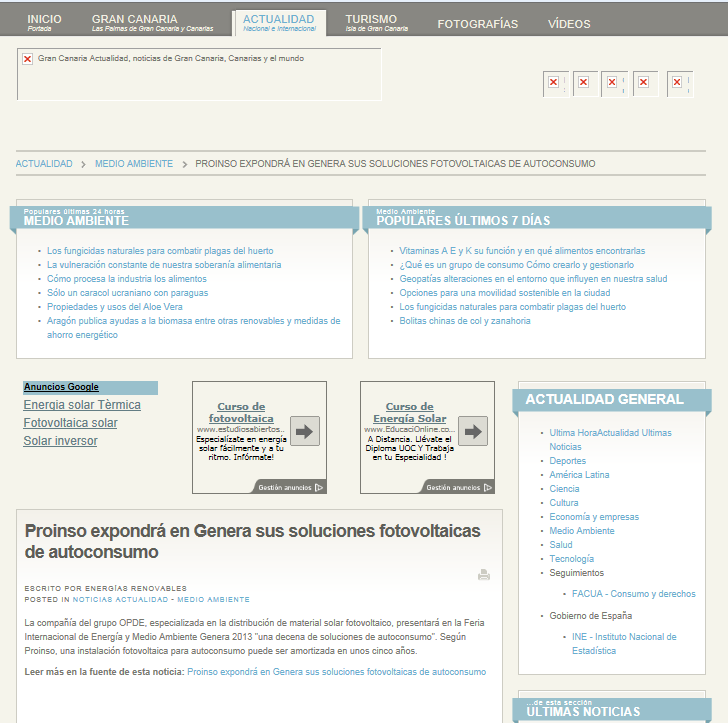Screen dimensions: 728x723
Task: Click 'Fotovoltaica solar' ad link
Action: [71, 423]
